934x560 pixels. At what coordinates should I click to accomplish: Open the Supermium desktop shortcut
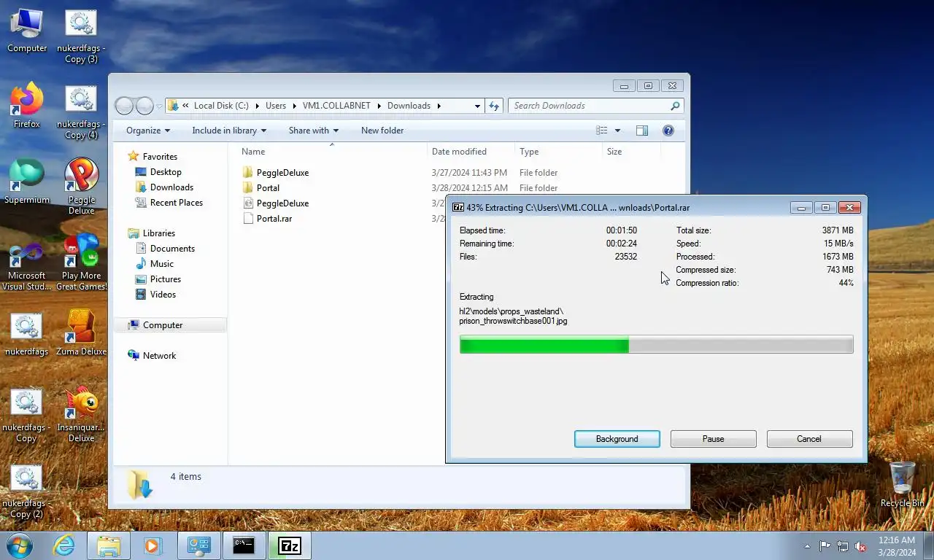[x=27, y=182]
